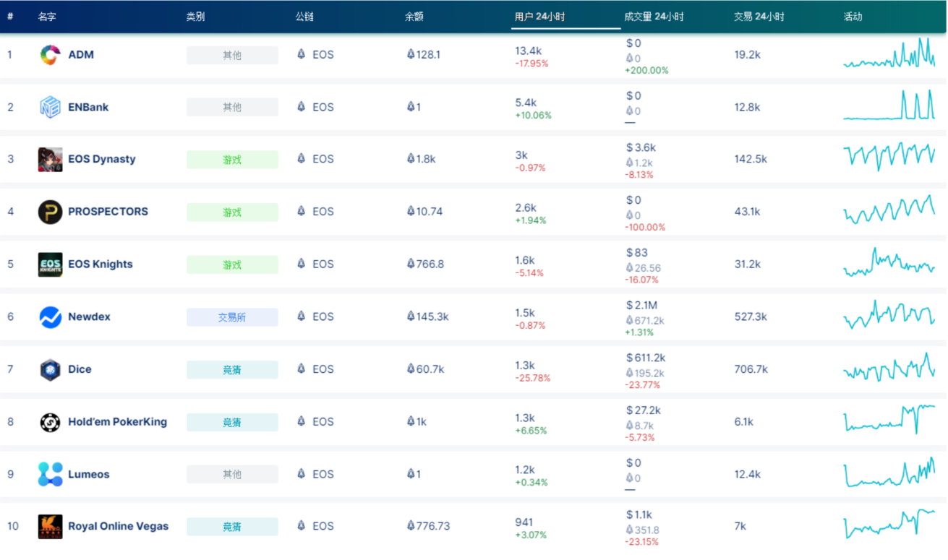The height and width of the screenshot is (560, 948).
Task: Click the 142.5k transactions for EOS Dynasty
Action: pyautogui.click(x=751, y=159)
